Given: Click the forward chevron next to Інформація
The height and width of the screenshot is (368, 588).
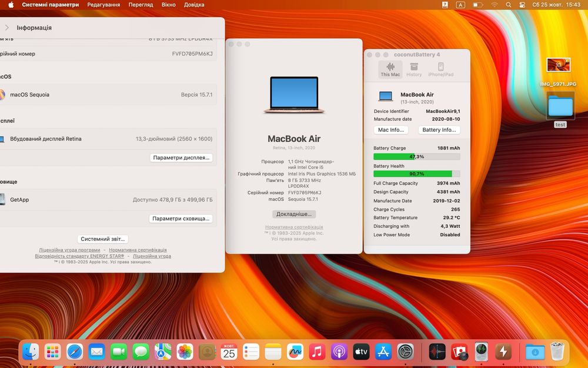Looking at the screenshot, I should click(x=6, y=28).
